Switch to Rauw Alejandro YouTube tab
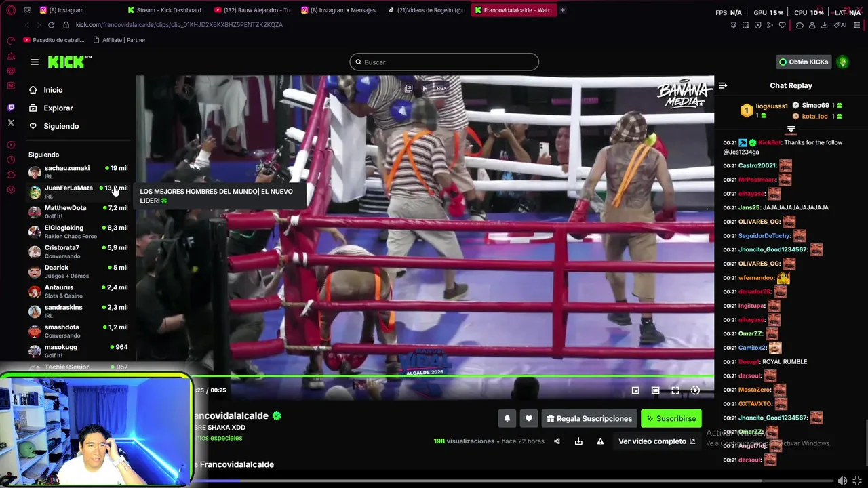This screenshot has height=488, width=868. (252, 10)
